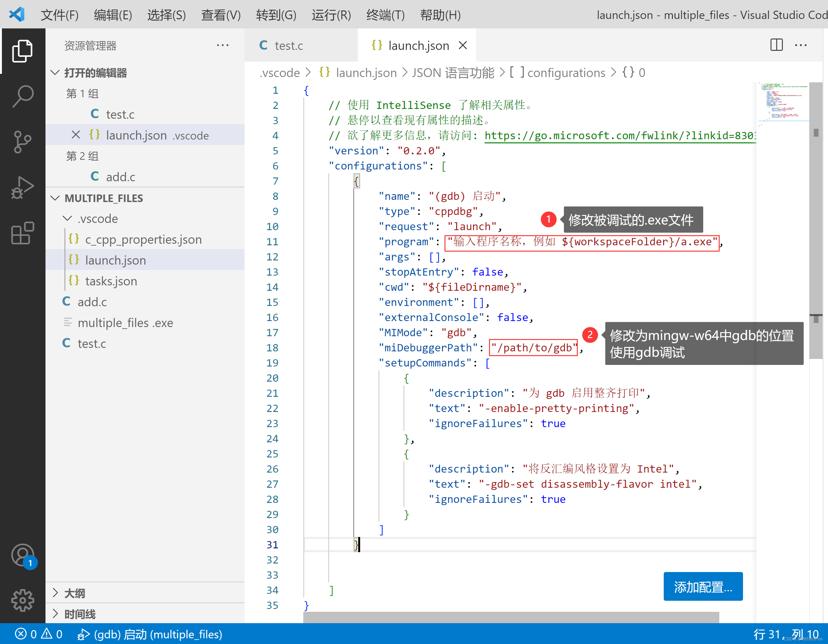Image resolution: width=828 pixels, height=644 pixels.
Task: Open test.c in open editors group 1
Action: point(145,114)
